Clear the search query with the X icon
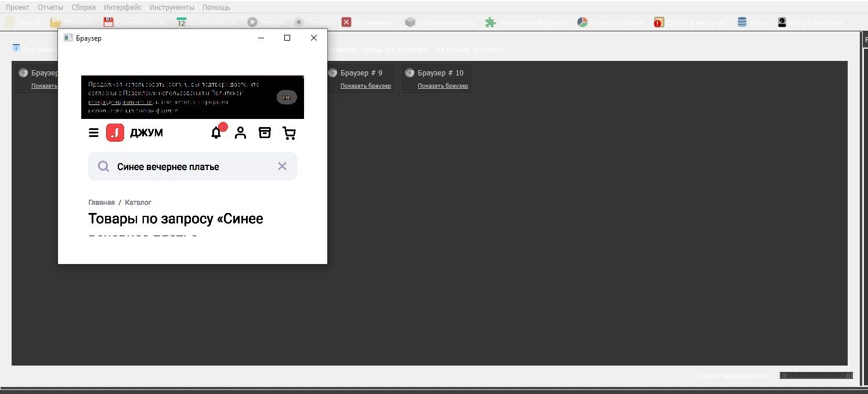This screenshot has height=394, width=868. tap(283, 166)
